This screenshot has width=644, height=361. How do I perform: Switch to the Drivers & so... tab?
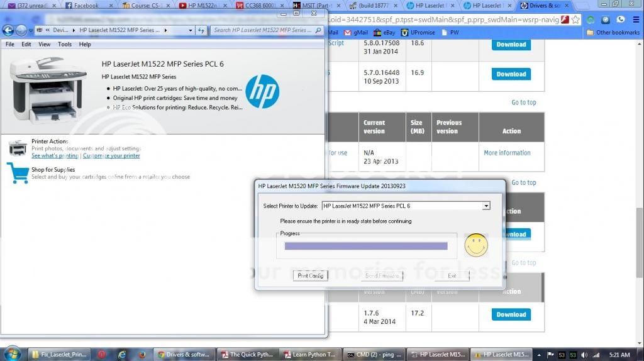click(544, 5)
